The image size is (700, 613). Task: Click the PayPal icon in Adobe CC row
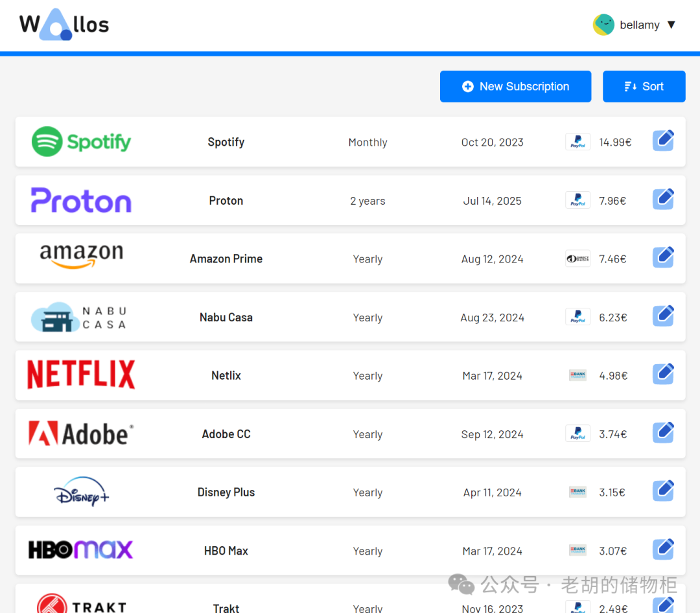(x=577, y=434)
